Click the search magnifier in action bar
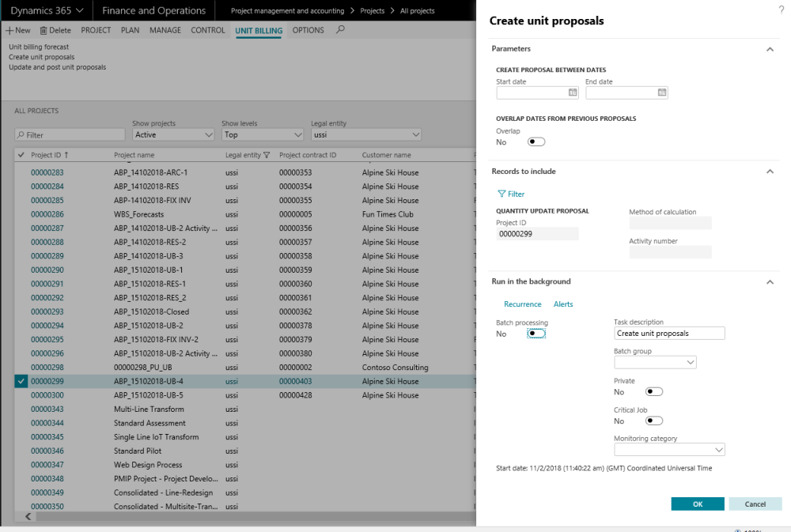Screen dimensions: 791x532 pyautogui.click(x=341, y=30)
